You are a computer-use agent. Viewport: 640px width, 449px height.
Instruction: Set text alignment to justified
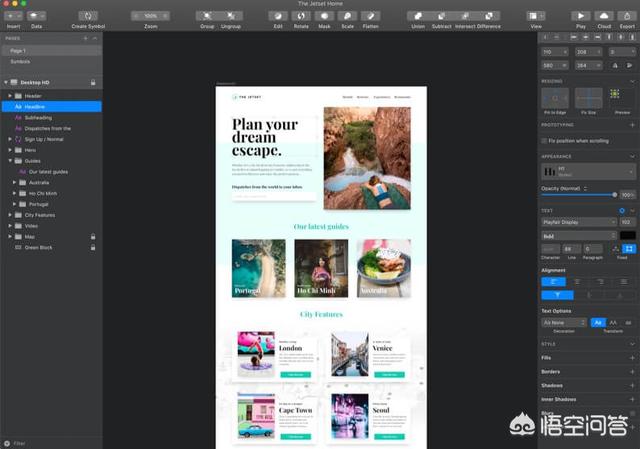624,282
